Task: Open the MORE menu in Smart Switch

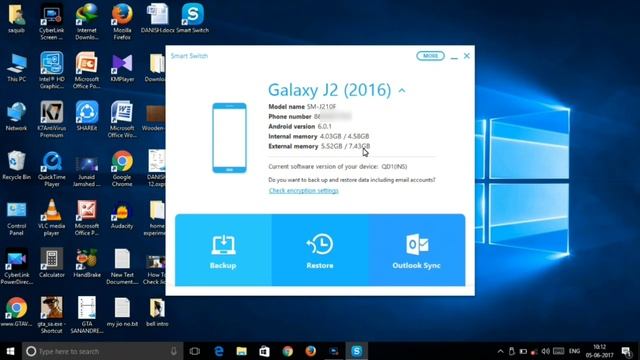Action: pos(430,56)
